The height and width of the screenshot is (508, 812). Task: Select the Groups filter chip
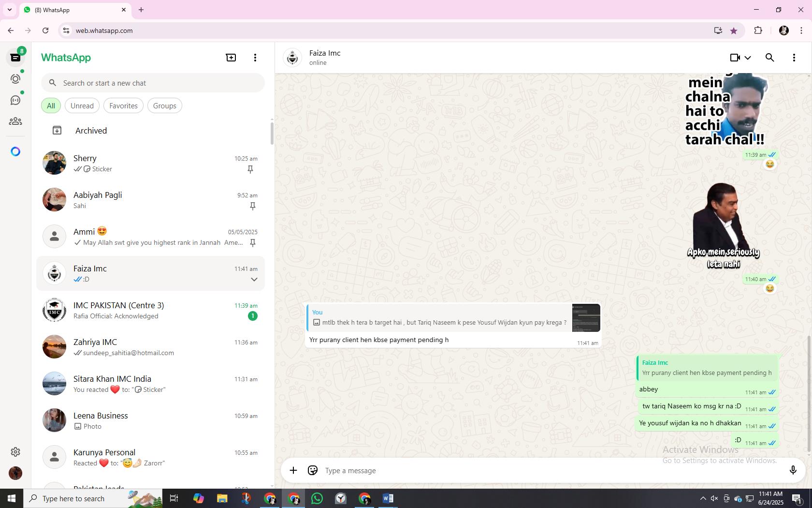pos(165,106)
